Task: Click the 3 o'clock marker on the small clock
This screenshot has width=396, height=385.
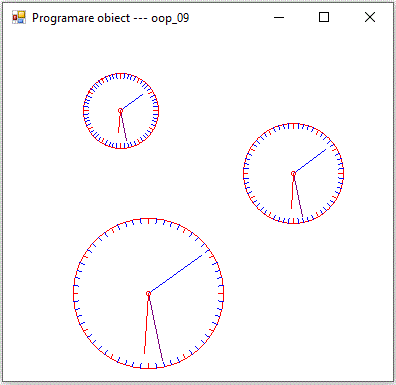Action: [x=156, y=111]
